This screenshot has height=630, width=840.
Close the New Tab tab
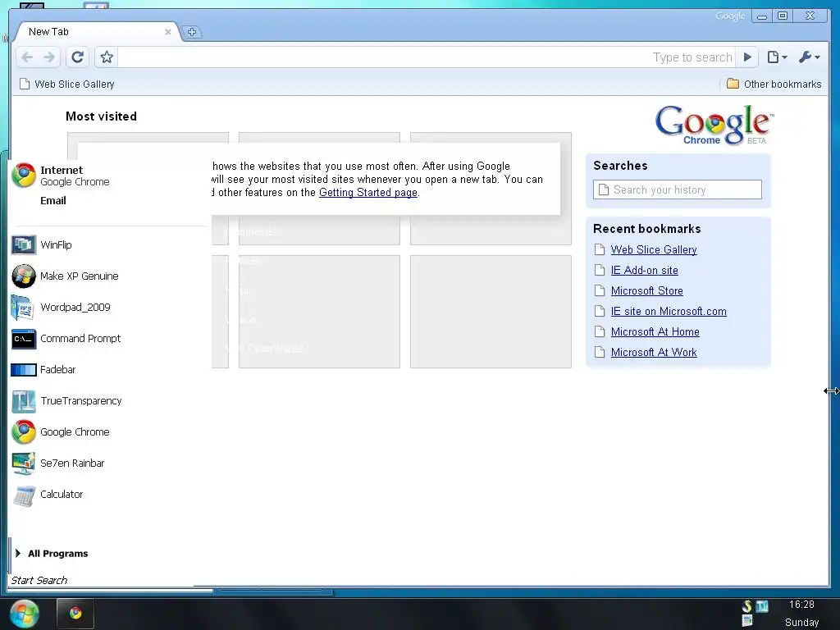[x=167, y=32]
